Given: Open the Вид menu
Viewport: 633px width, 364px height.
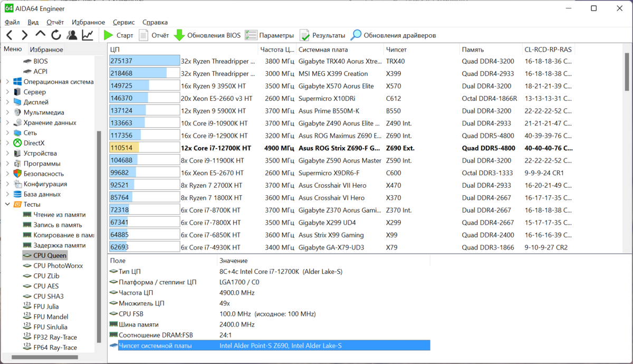Looking at the screenshot, I should click(33, 22).
